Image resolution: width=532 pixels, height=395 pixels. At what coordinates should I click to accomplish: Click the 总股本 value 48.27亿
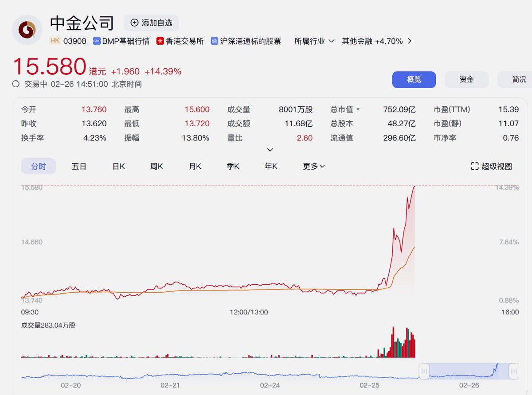pyautogui.click(x=403, y=124)
